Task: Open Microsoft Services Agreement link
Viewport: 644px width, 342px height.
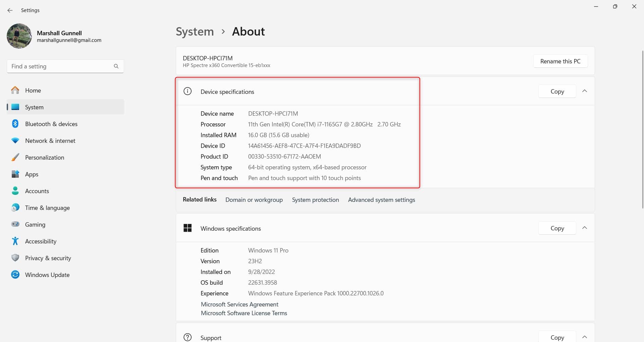Action: 239,304
